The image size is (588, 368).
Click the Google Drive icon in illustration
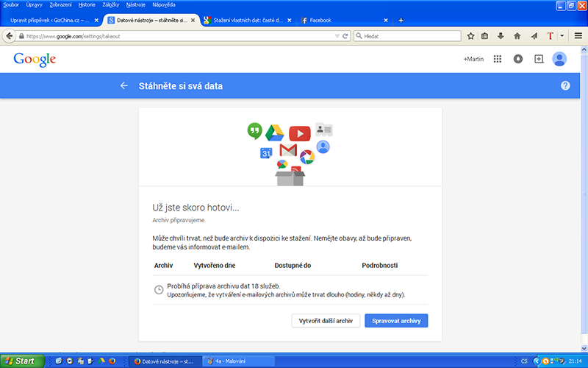point(274,133)
